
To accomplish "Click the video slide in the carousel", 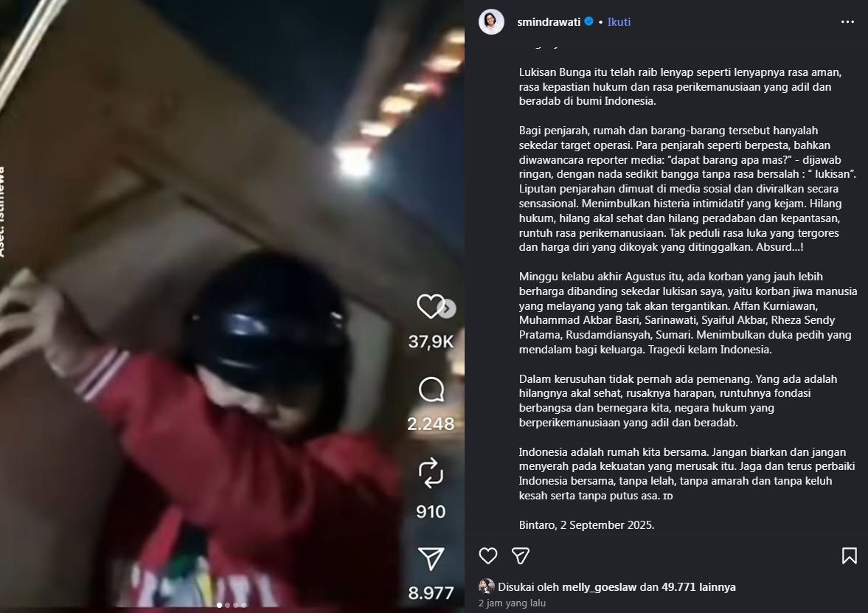I will coord(232,306).
